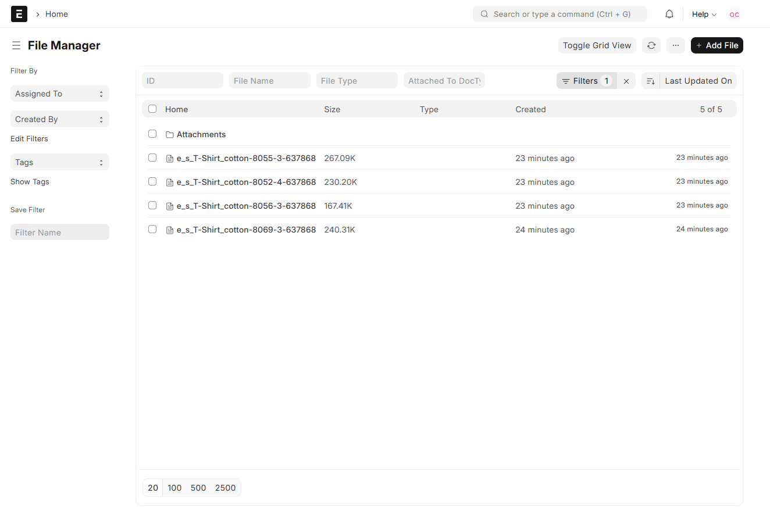
Task: Focus the ID filter field
Action: tap(183, 81)
